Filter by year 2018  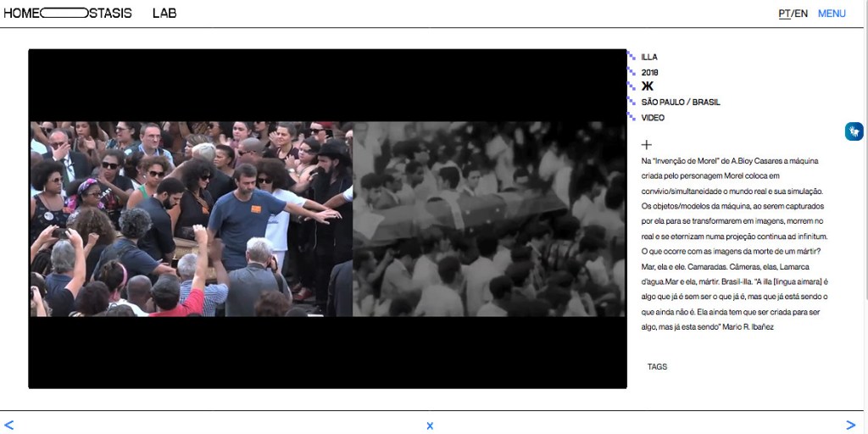[x=650, y=72]
